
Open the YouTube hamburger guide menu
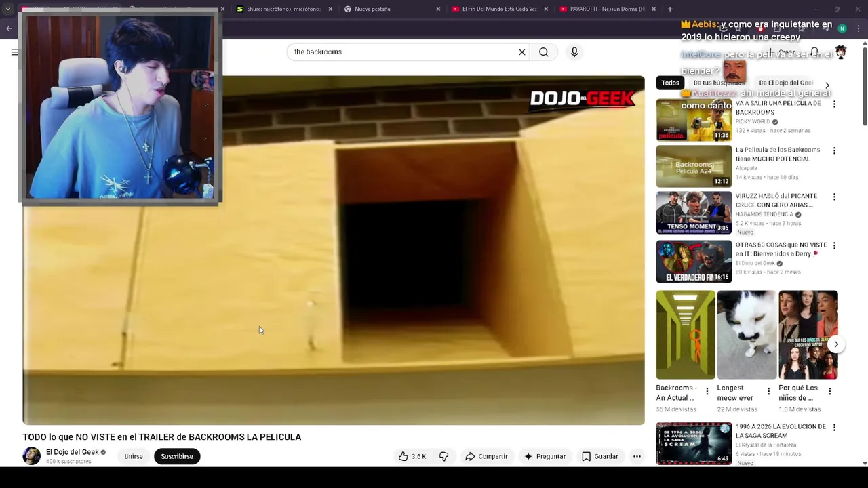click(x=15, y=52)
